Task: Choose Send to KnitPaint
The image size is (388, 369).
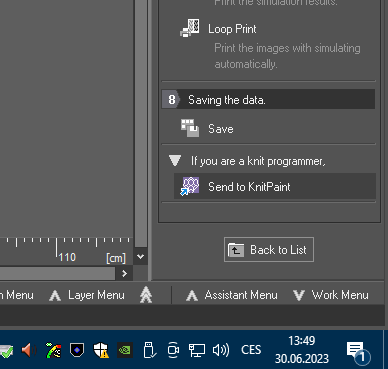Action: coord(275,186)
